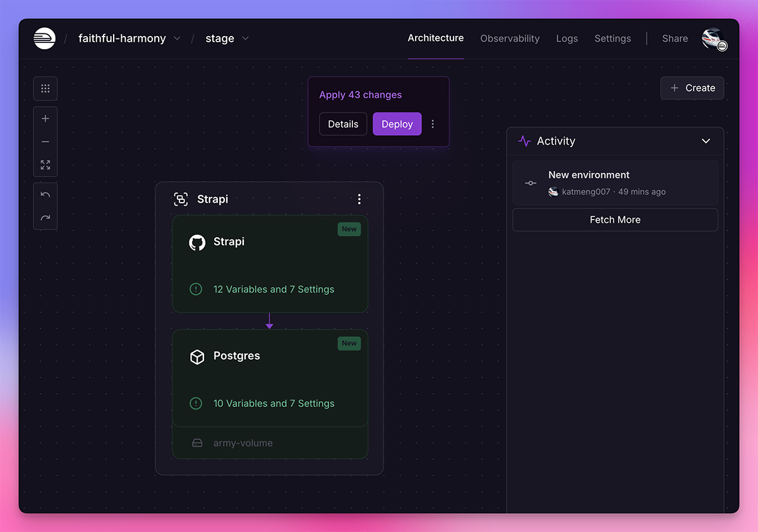Viewport: 758px width, 532px height.
Task: Open the user avatar menu
Action: (714, 39)
